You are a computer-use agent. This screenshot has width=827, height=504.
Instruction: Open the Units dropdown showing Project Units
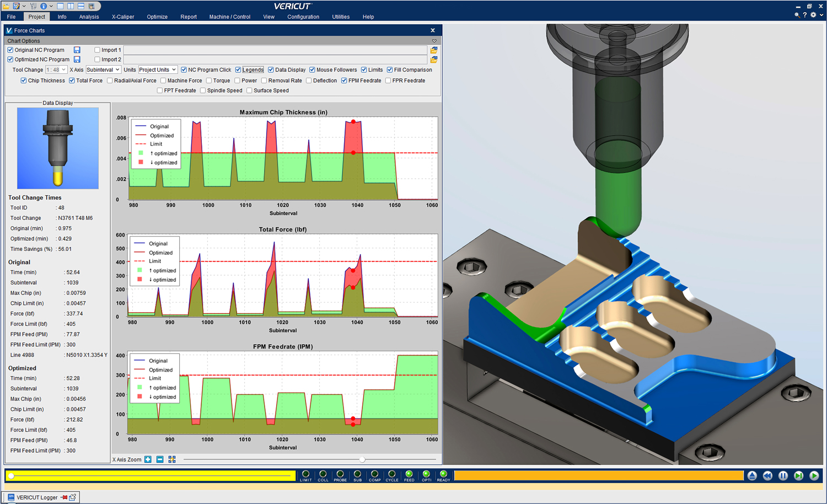(x=157, y=69)
